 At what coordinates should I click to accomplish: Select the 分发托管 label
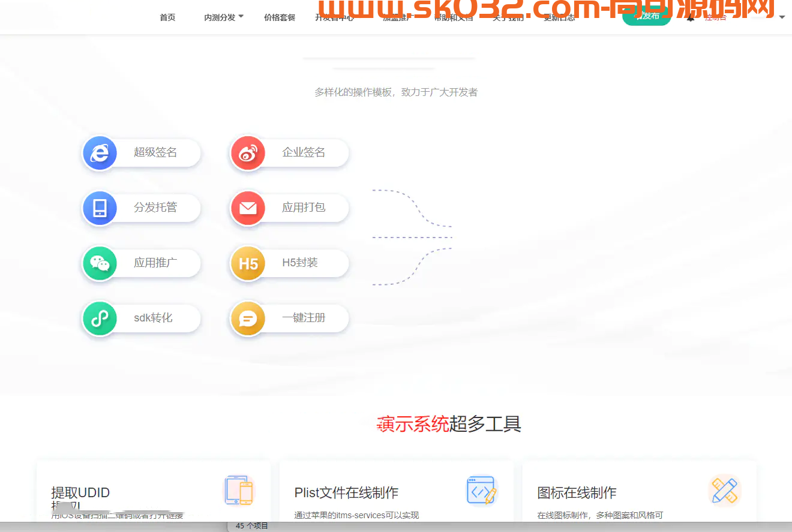tap(155, 208)
